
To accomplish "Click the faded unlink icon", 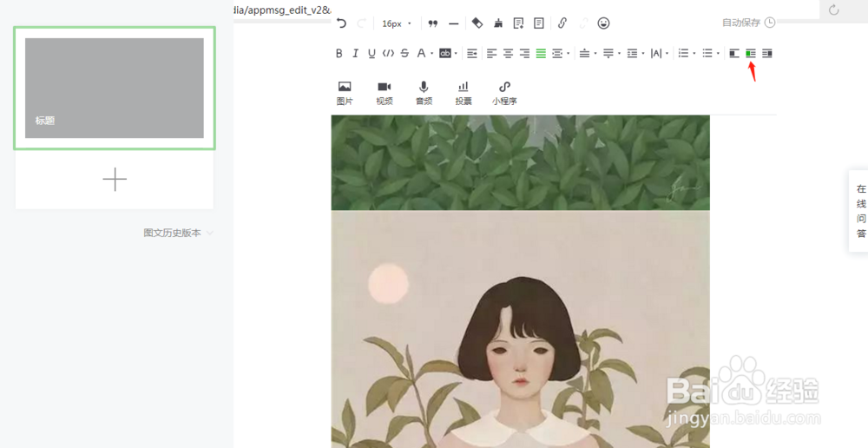I will (583, 23).
